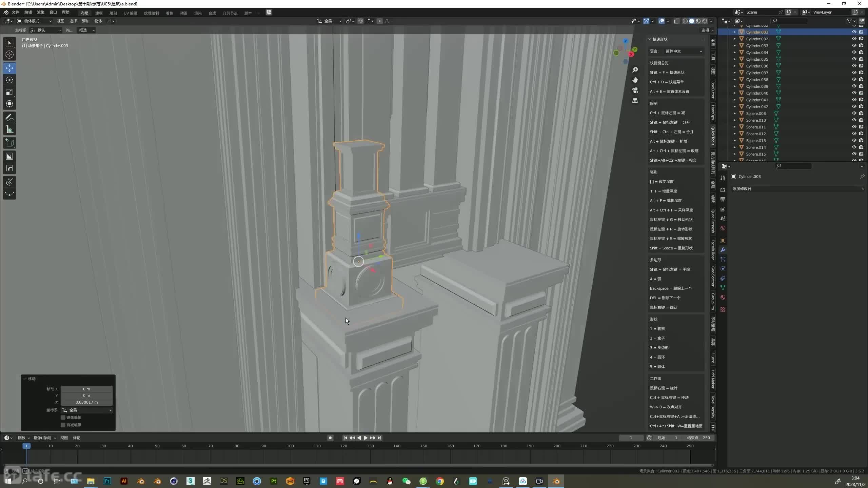The height and width of the screenshot is (488, 868).
Task: Disable rendering of Sphere.012
Action: point(861,134)
